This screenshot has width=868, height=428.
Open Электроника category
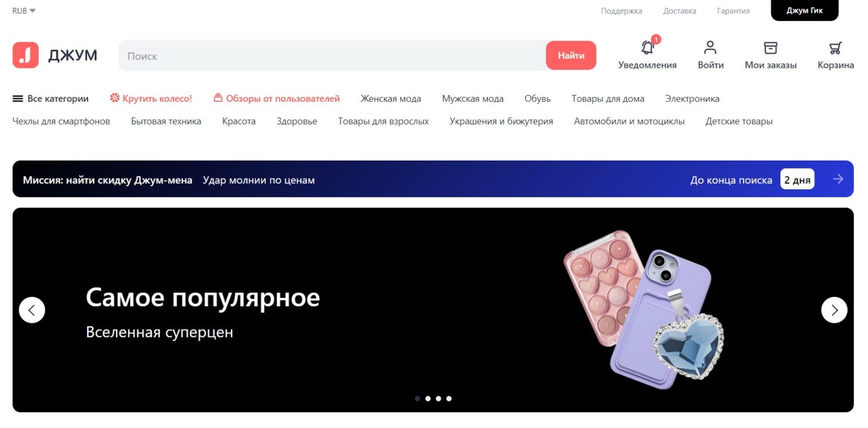(692, 98)
